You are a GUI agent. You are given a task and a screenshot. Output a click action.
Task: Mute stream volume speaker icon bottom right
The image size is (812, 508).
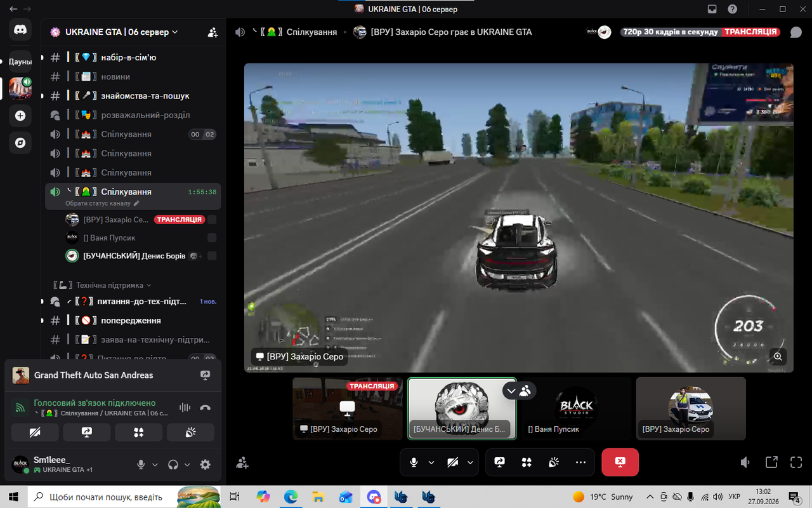tap(745, 462)
